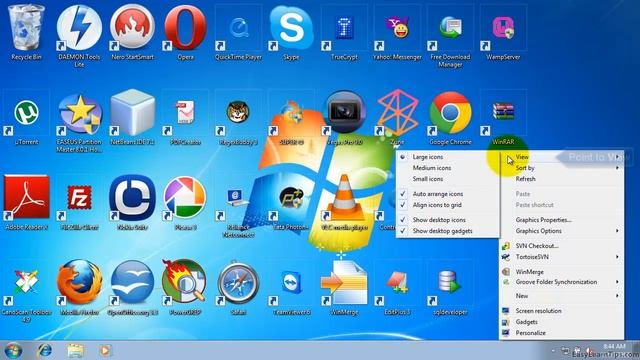Click the WampServer desktop icon

click(x=503, y=28)
